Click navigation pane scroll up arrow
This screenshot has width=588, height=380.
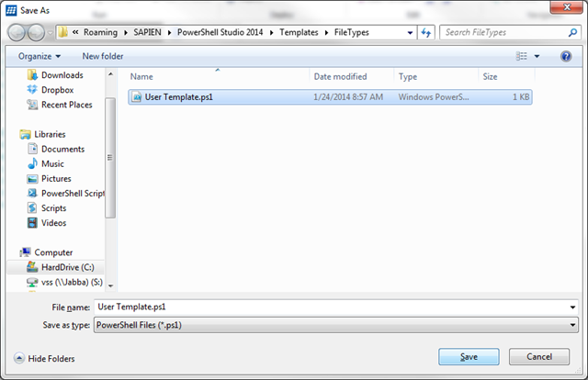(x=110, y=74)
